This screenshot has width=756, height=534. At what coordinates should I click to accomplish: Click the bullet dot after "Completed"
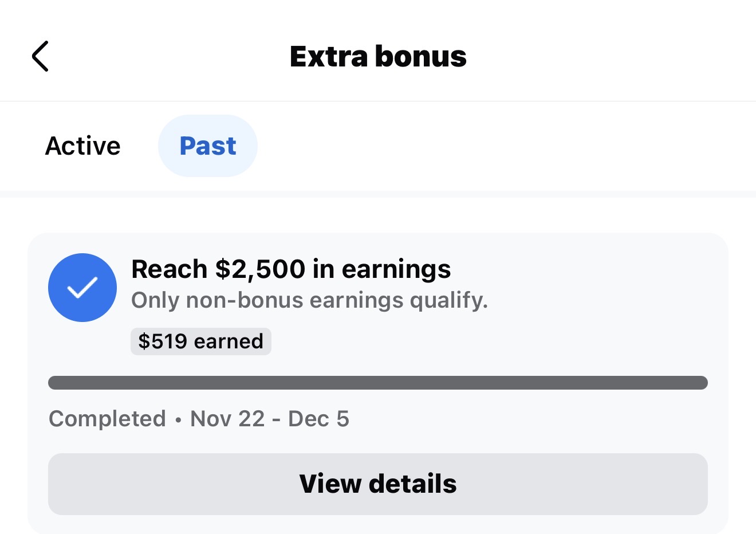178,420
